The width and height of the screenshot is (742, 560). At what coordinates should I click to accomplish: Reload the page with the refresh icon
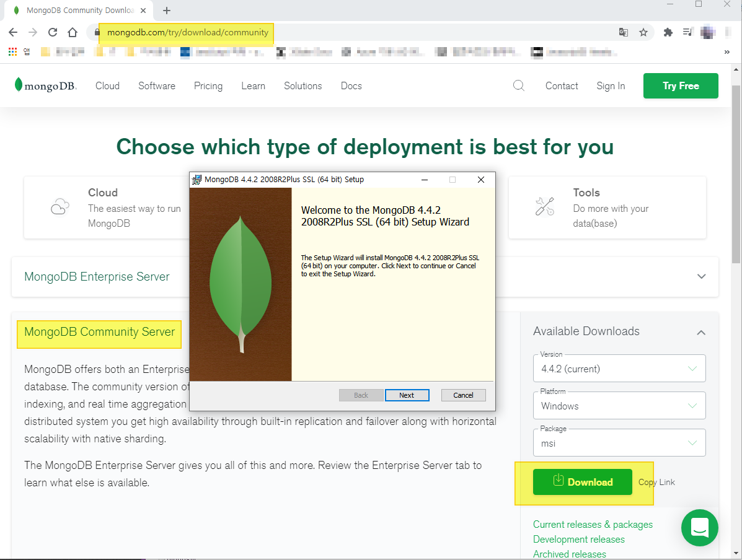pyautogui.click(x=53, y=32)
